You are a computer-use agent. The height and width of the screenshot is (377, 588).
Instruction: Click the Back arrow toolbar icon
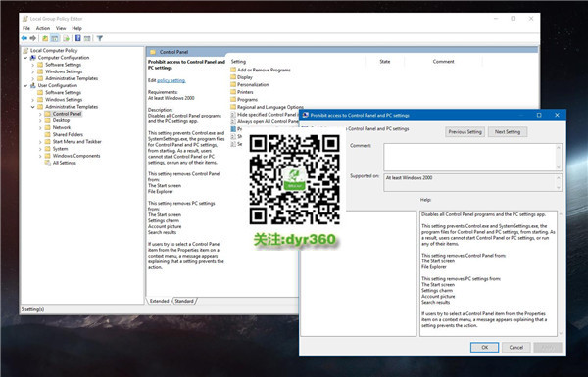click(24, 38)
